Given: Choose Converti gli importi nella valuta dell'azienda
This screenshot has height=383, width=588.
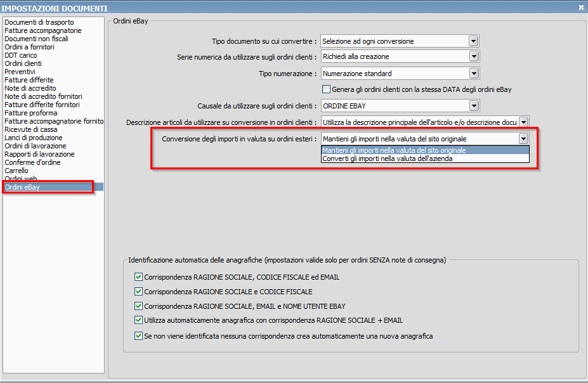Looking at the screenshot, I should 425,159.
